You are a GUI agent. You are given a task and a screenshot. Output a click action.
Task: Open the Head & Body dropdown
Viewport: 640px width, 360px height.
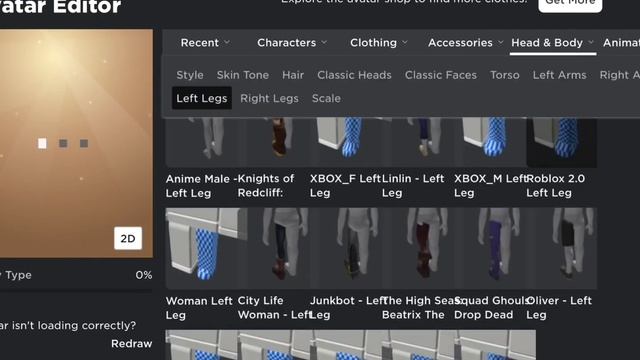click(553, 43)
